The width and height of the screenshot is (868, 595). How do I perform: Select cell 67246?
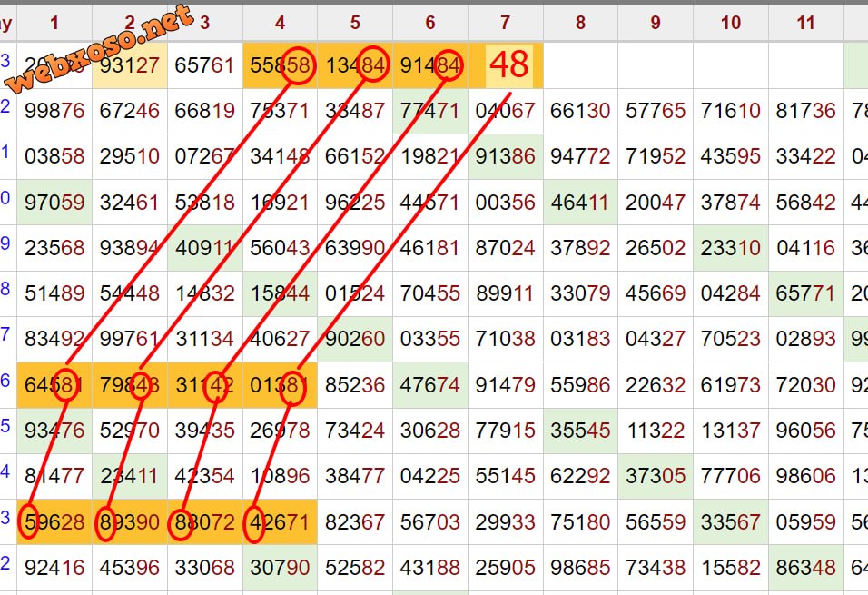(x=130, y=111)
